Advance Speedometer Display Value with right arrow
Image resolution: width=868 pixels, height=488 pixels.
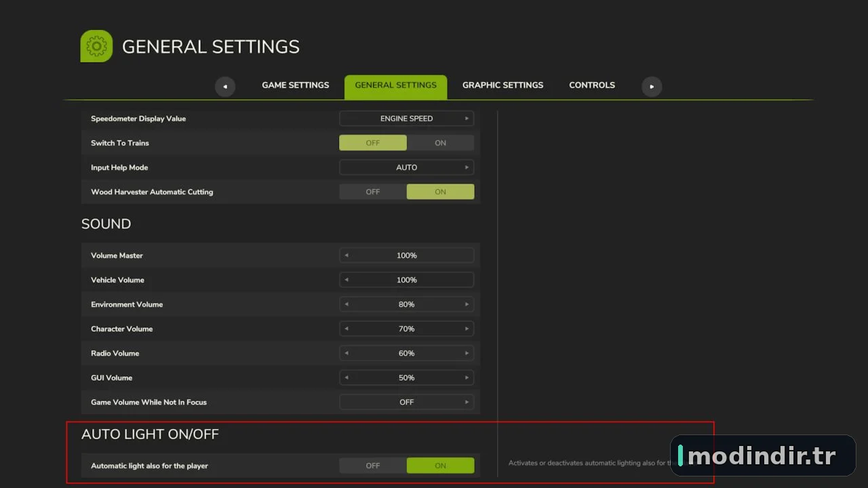[x=467, y=119]
